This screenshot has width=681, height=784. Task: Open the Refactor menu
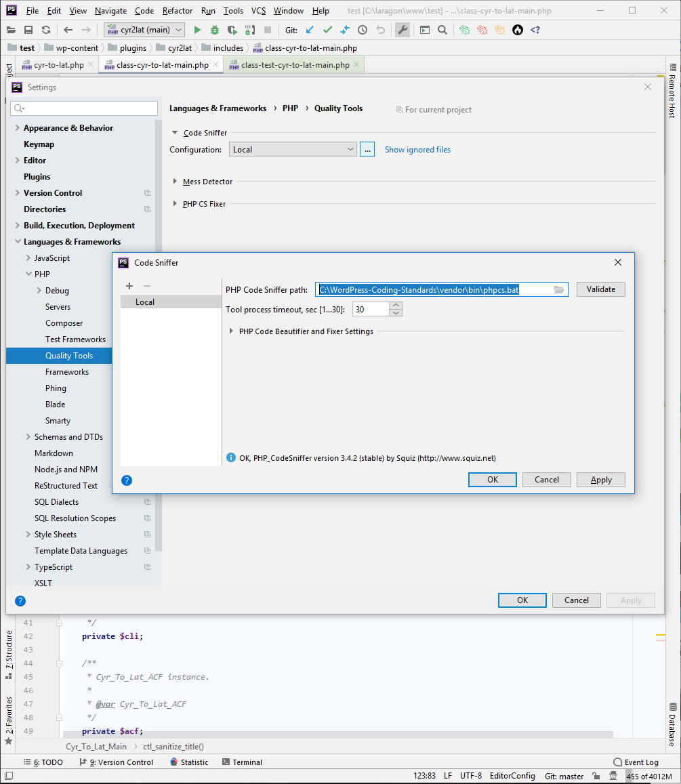point(178,10)
